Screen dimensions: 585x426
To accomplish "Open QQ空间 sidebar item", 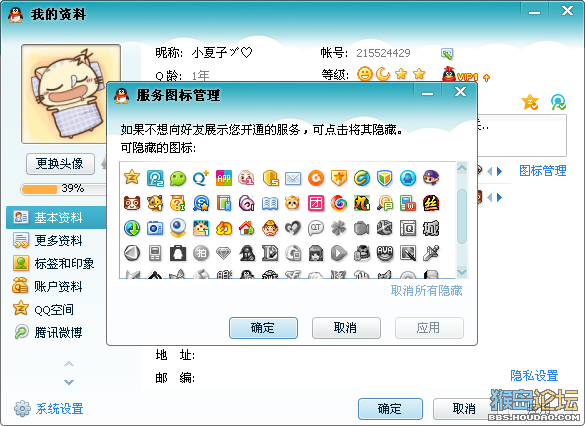I will [56, 309].
